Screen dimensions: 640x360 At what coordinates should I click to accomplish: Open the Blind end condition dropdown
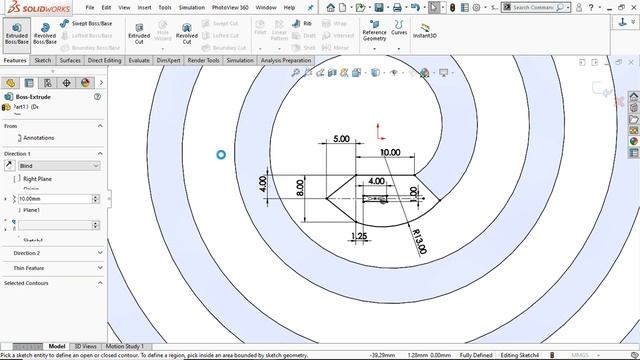[59, 166]
